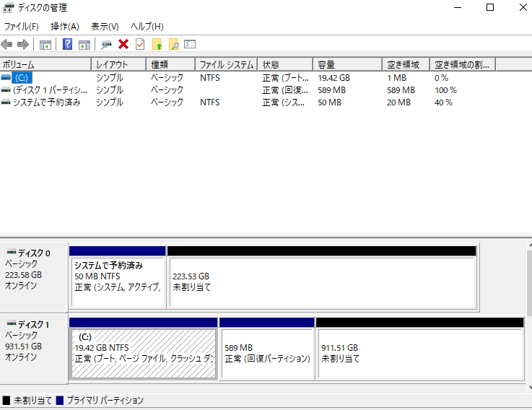Click the folder search magnifier icon
Screen dimensions: 532x410
[x=173, y=45]
